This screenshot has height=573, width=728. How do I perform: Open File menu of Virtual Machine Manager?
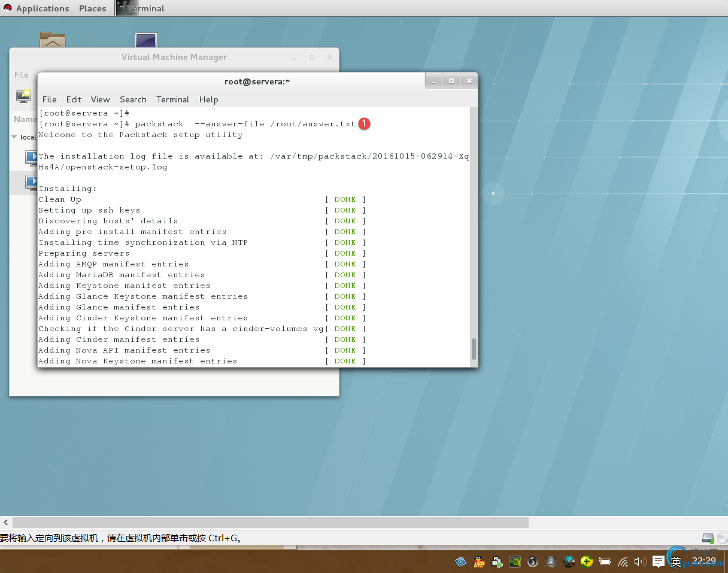click(21, 75)
